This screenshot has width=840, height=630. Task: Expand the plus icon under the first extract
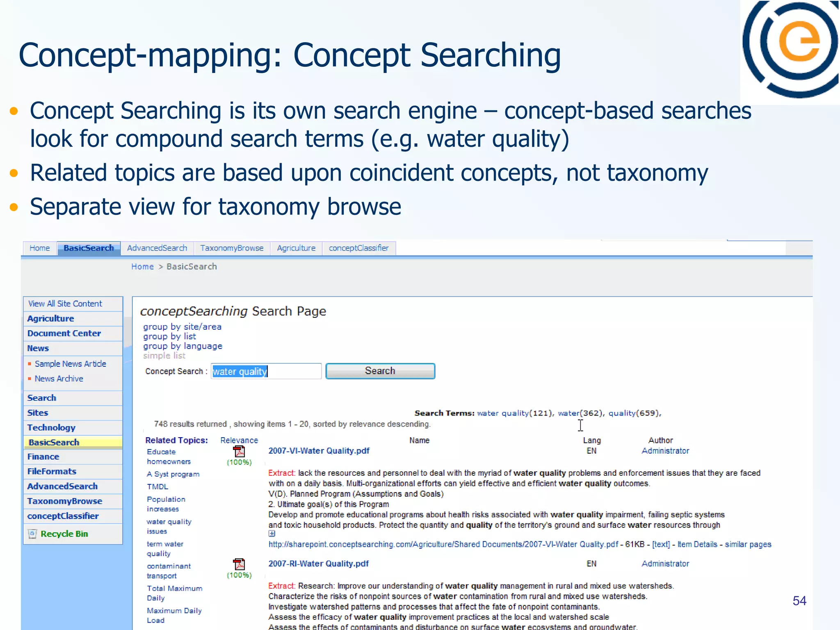[x=272, y=534]
